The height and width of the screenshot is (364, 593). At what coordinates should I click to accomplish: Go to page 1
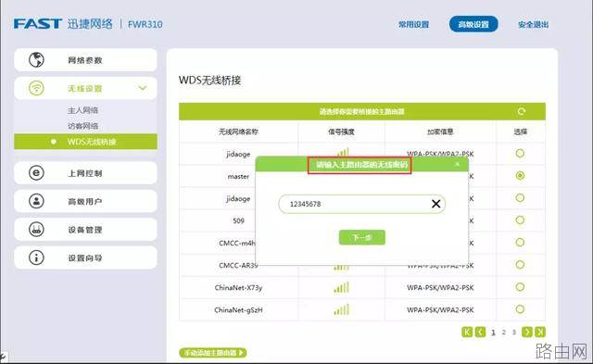pyautogui.click(x=493, y=333)
